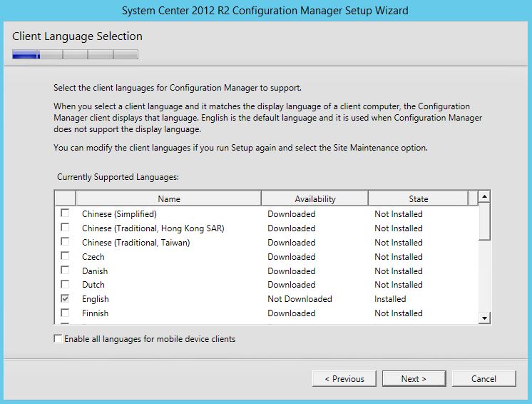The height and width of the screenshot is (404, 532).
Task: Sort by the State column header
Action: [419, 198]
